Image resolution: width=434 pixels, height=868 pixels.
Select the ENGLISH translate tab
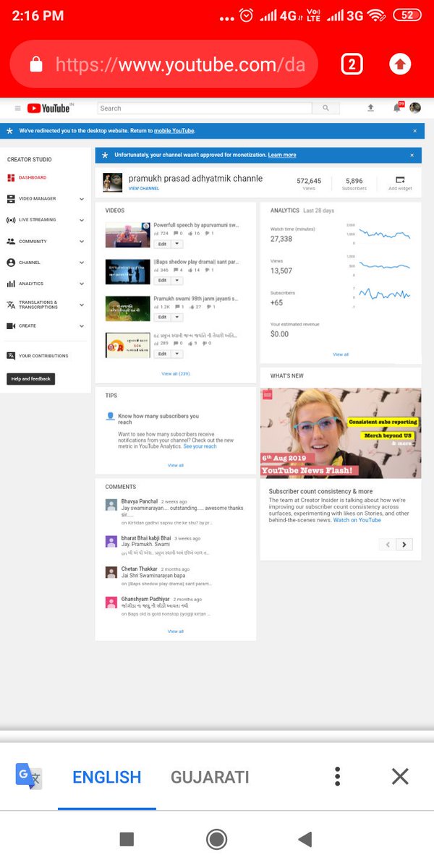[107, 778]
